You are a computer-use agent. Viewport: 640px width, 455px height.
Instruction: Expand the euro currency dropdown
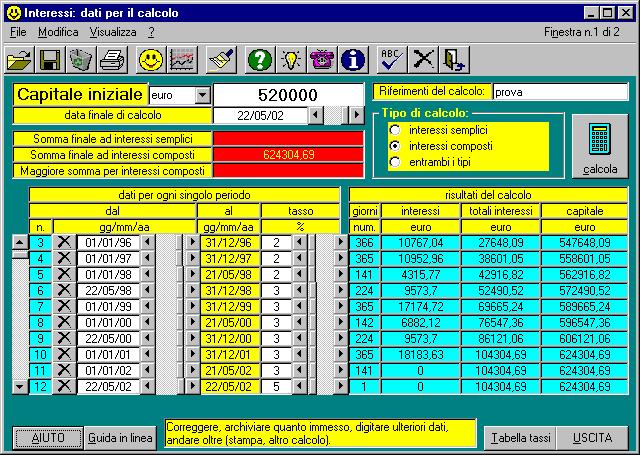203,95
